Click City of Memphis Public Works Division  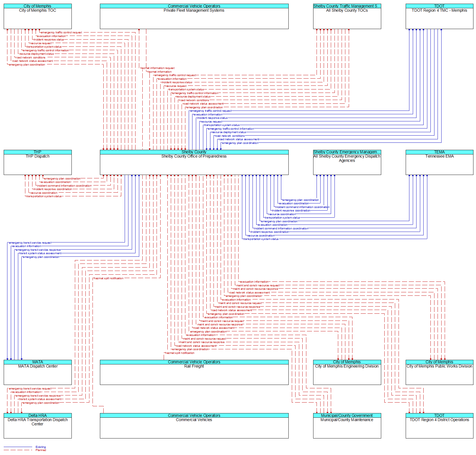click(x=440, y=372)
